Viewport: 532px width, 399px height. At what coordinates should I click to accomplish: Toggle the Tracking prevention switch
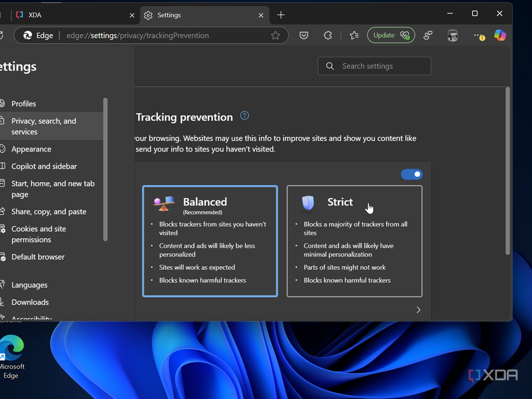(x=411, y=174)
